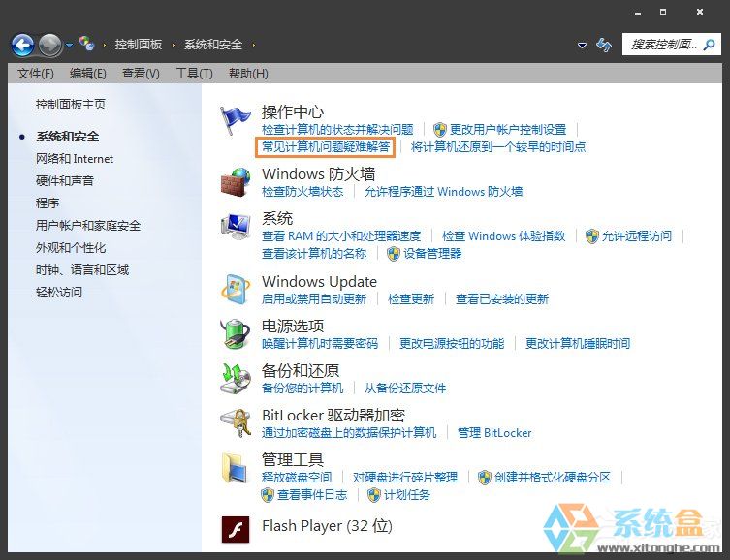The width and height of the screenshot is (730, 560).
Task: Select 轻松访问 in the sidebar
Action: pos(59,292)
